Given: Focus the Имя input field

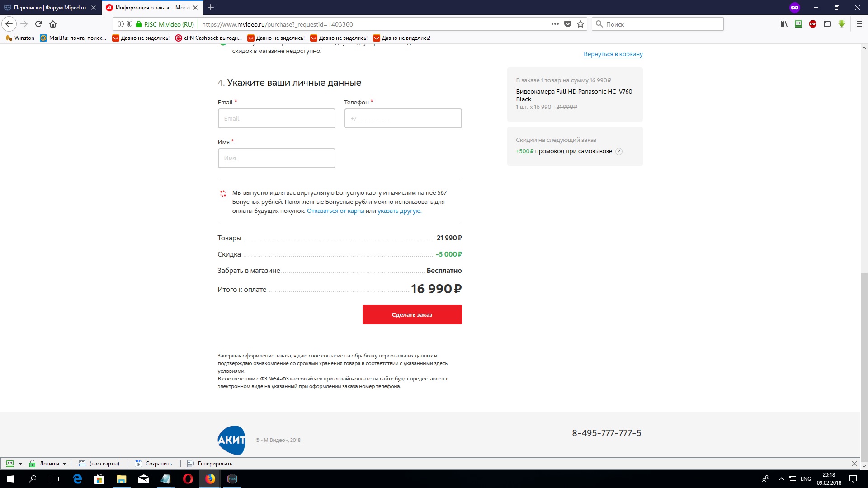Looking at the screenshot, I should point(276,158).
